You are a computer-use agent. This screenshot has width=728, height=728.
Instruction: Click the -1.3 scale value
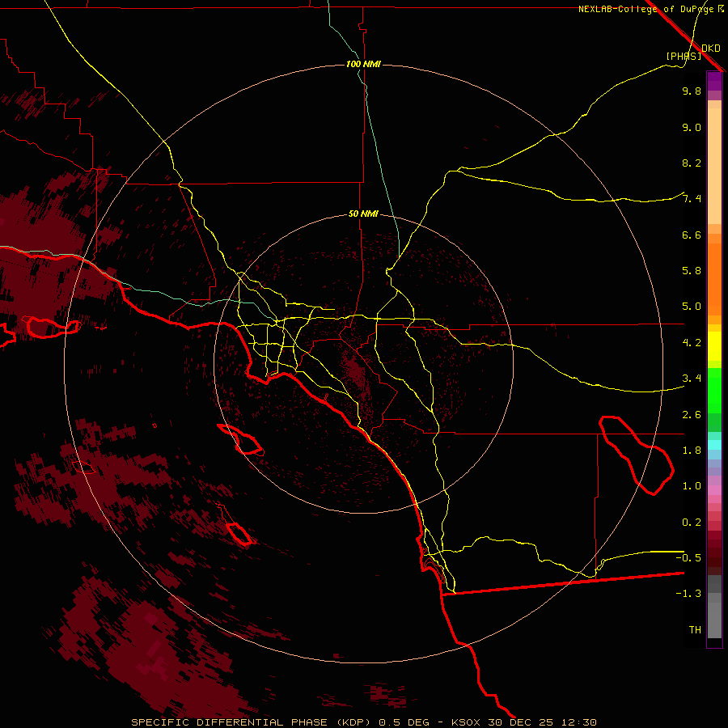coord(688,594)
